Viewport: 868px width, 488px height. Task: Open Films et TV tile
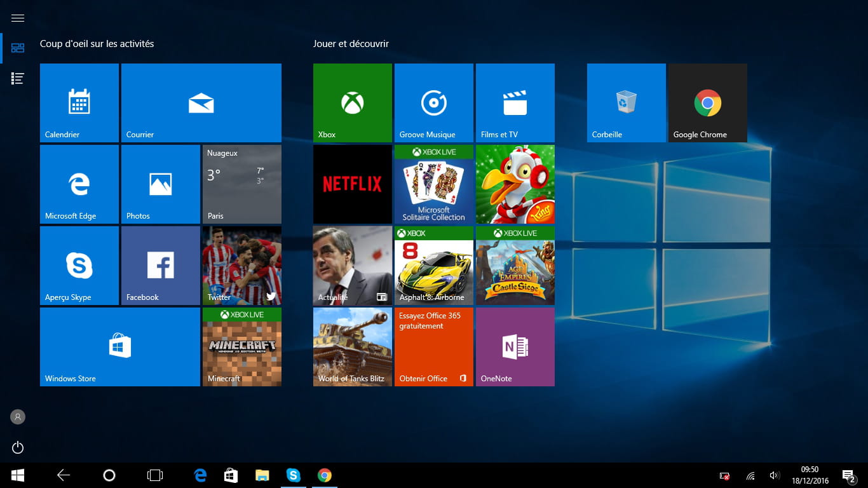click(515, 102)
